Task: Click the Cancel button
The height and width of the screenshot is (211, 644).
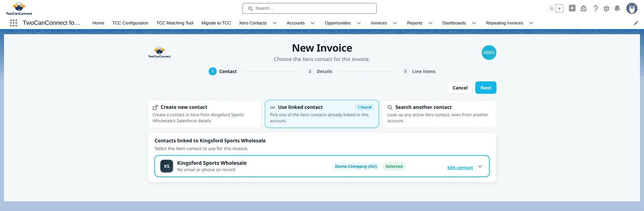Action: click(460, 88)
